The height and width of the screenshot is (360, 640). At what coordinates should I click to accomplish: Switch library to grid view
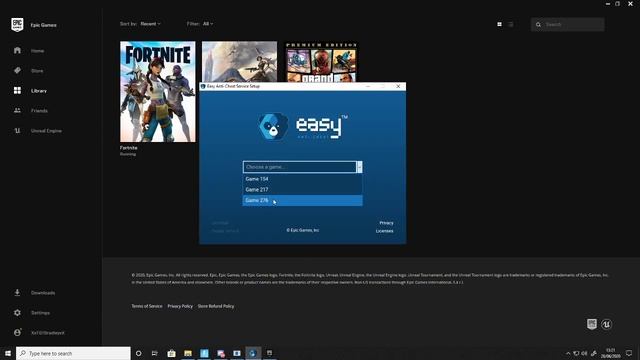pyautogui.click(x=499, y=24)
